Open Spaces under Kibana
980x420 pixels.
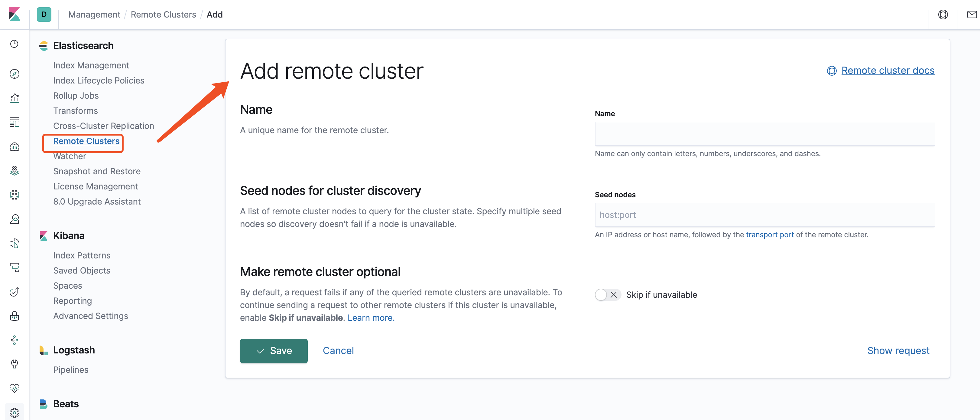pyautogui.click(x=67, y=286)
